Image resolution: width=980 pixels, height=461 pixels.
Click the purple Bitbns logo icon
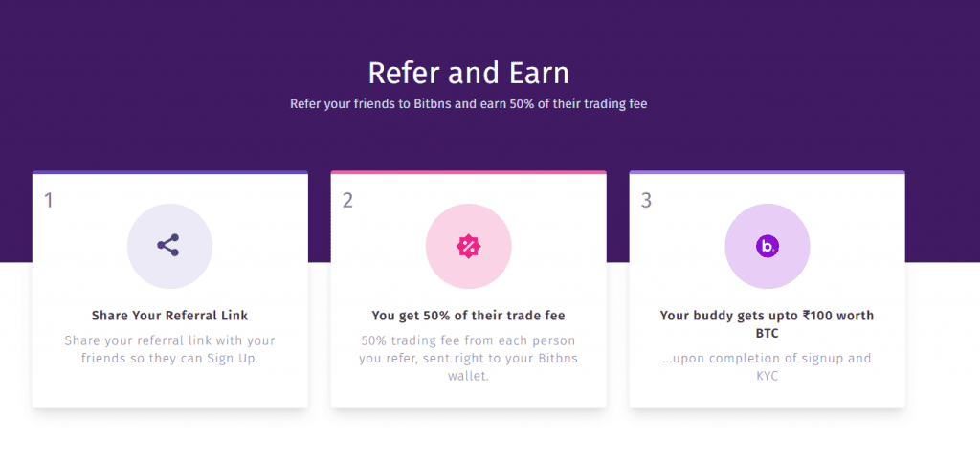pos(767,246)
